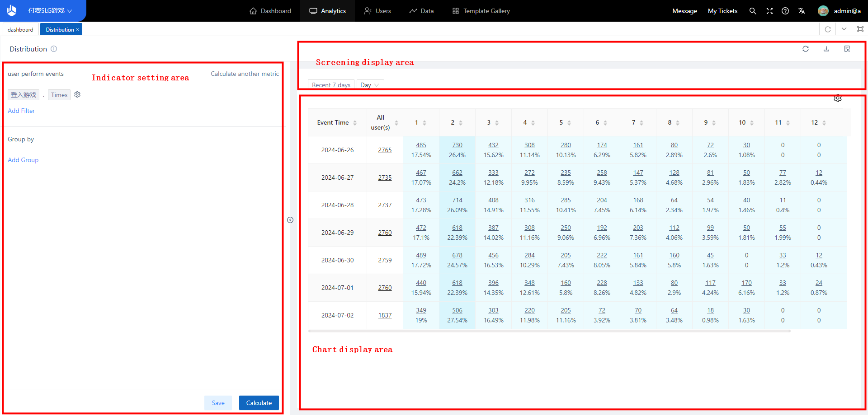Open table settings gear above the chart
This screenshot has height=415, width=868.
click(x=837, y=98)
